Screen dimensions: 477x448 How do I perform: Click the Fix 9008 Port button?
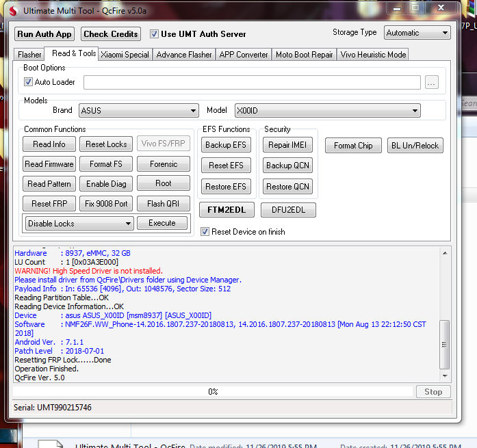coord(106,204)
